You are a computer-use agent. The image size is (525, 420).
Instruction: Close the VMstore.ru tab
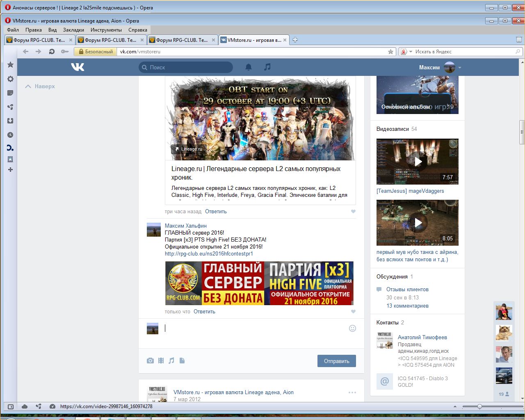[285, 40]
